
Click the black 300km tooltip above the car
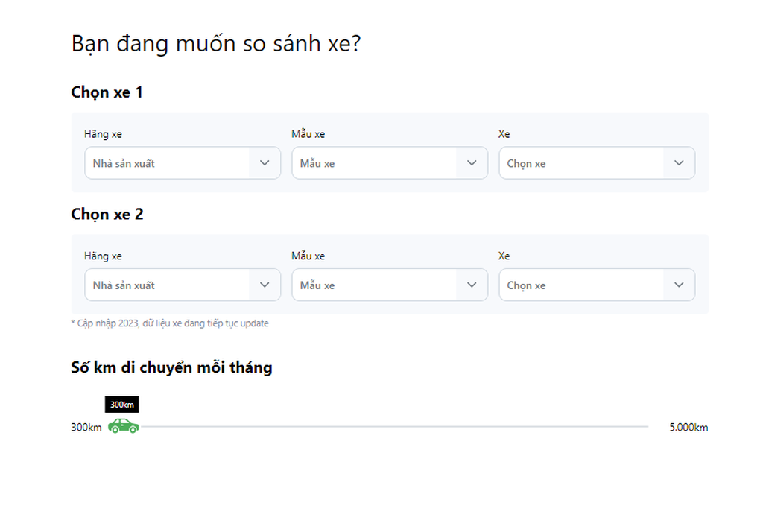coord(122,405)
